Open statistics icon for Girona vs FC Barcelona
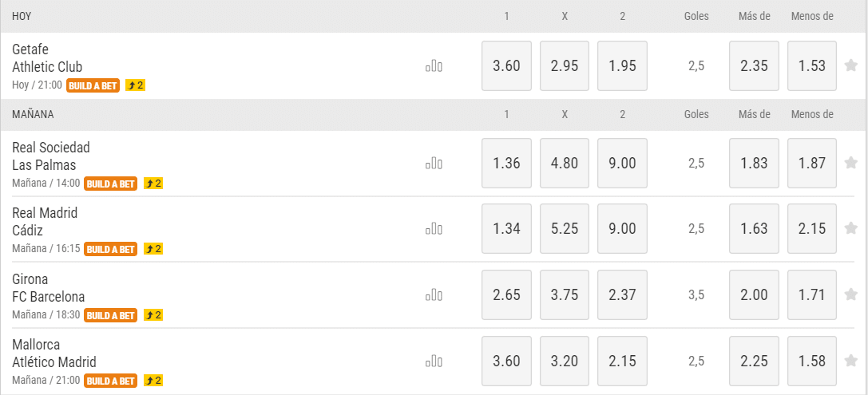 tap(434, 295)
